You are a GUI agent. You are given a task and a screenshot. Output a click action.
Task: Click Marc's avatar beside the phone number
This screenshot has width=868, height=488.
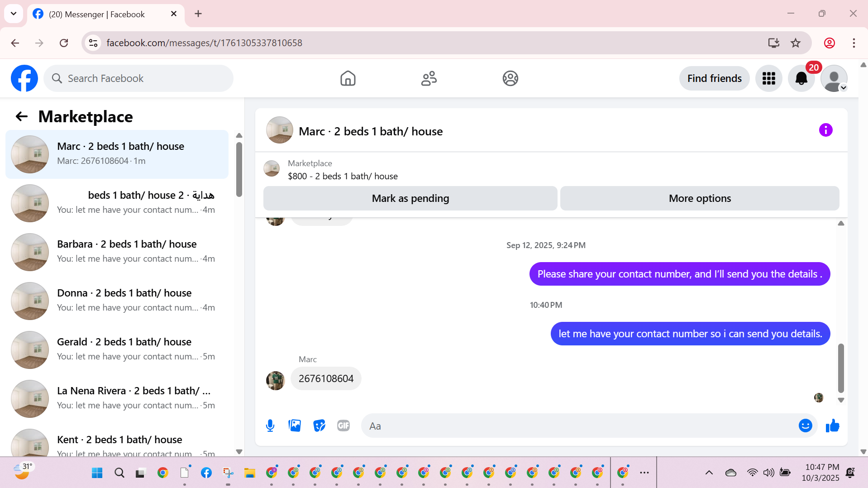tap(275, 381)
